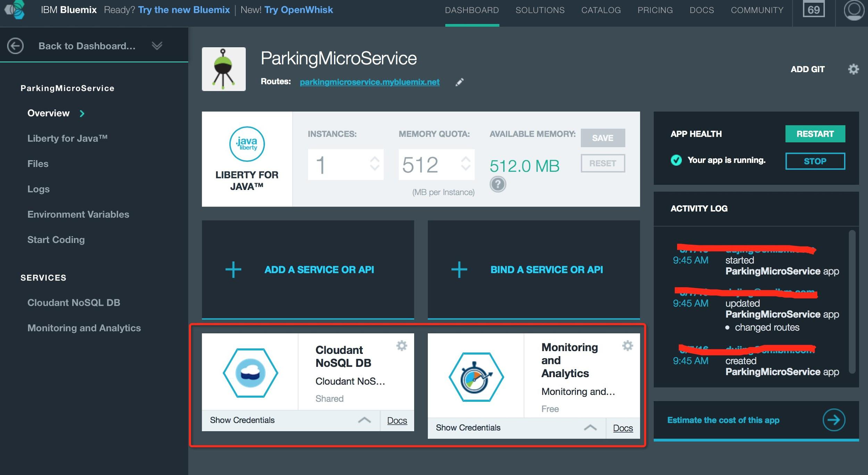Click the SAVE button
The height and width of the screenshot is (475, 868).
603,138
